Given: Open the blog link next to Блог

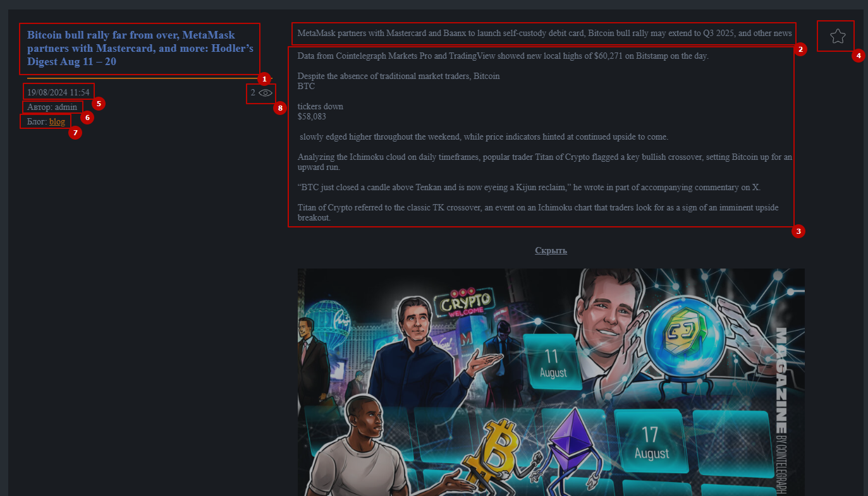Looking at the screenshot, I should (57, 121).
